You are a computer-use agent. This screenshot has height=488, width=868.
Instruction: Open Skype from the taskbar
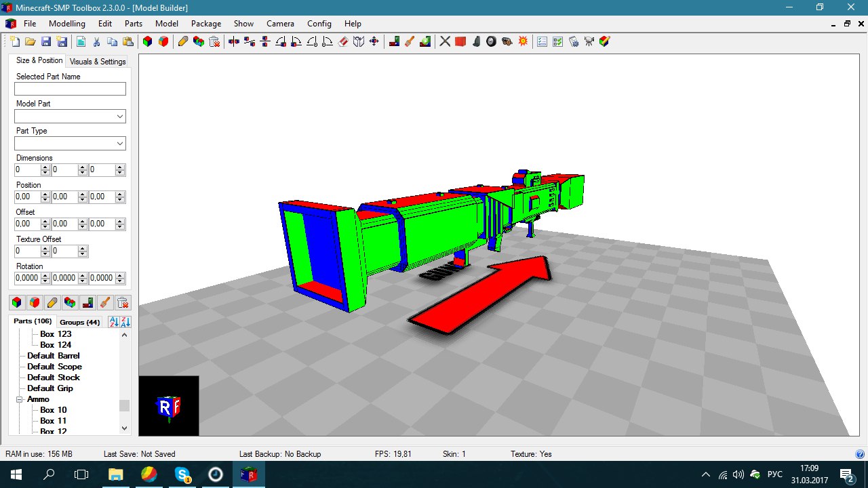point(182,474)
